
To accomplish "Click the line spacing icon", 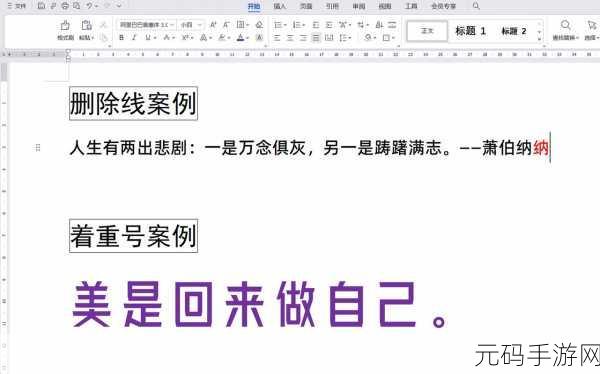I will [x=344, y=38].
